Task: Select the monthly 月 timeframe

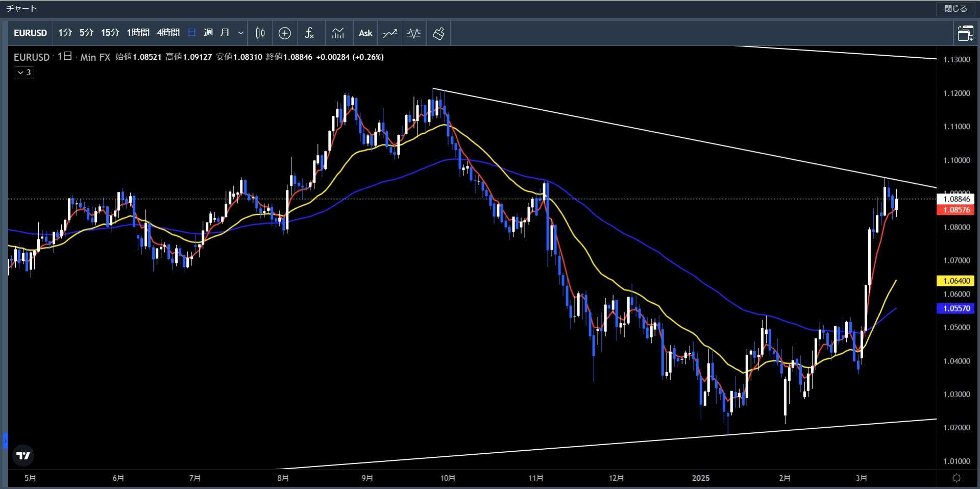Action: click(225, 33)
